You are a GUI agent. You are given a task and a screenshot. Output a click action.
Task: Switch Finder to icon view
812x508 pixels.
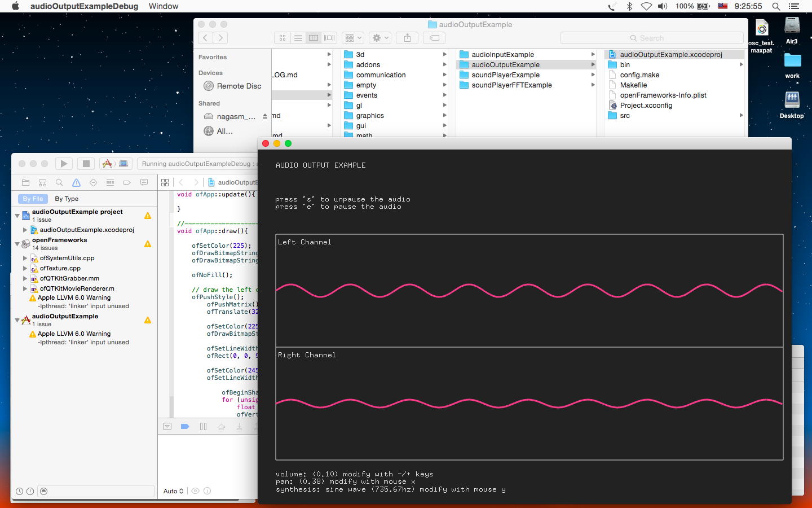click(283, 38)
